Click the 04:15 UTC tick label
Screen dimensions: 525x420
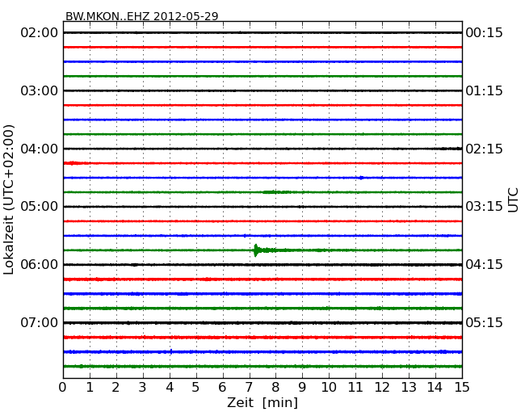click(x=484, y=265)
